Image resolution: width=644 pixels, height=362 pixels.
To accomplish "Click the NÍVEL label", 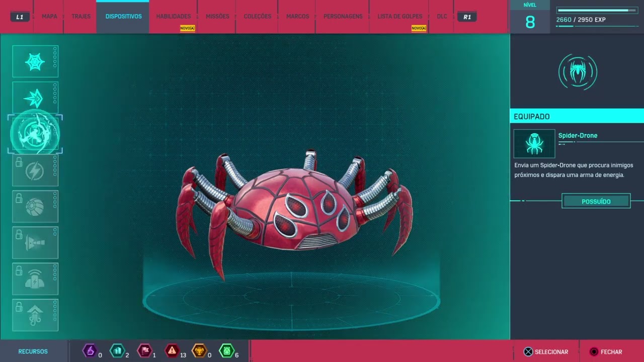I will coord(530,5).
